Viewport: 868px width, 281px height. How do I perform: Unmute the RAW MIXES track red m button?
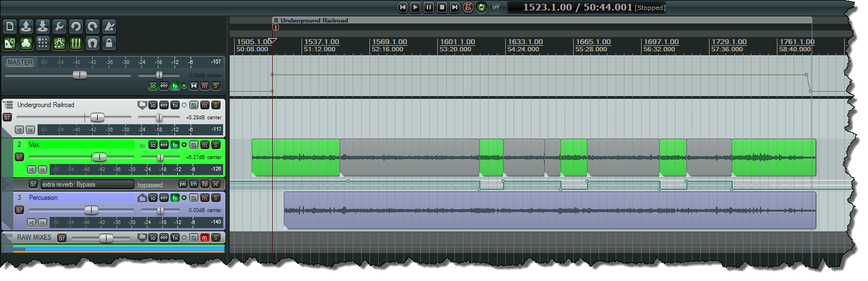tap(205, 237)
